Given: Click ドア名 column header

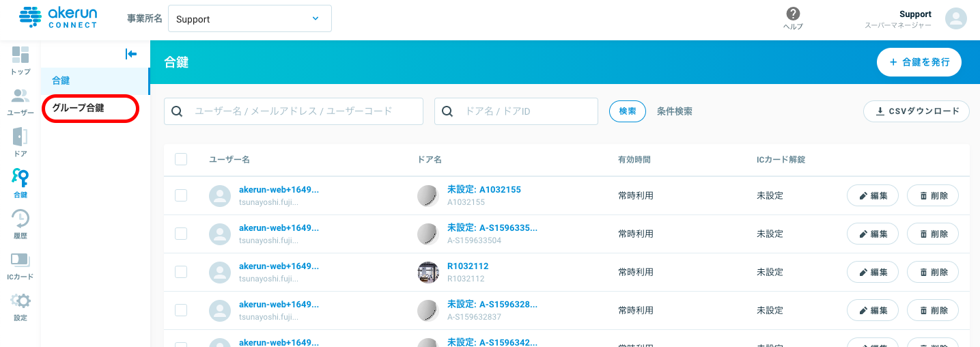Looking at the screenshot, I should (x=430, y=159).
